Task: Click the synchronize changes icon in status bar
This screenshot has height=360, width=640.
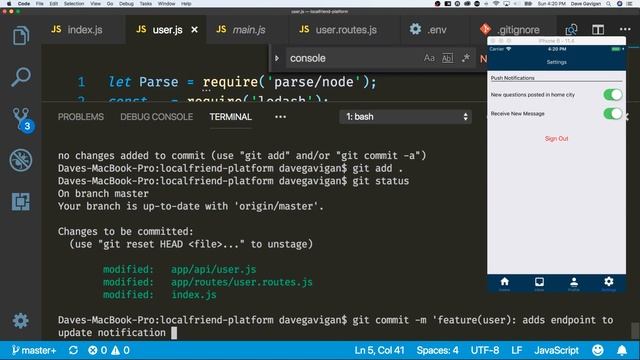Action: pyautogui.click(x=73, y=351)
